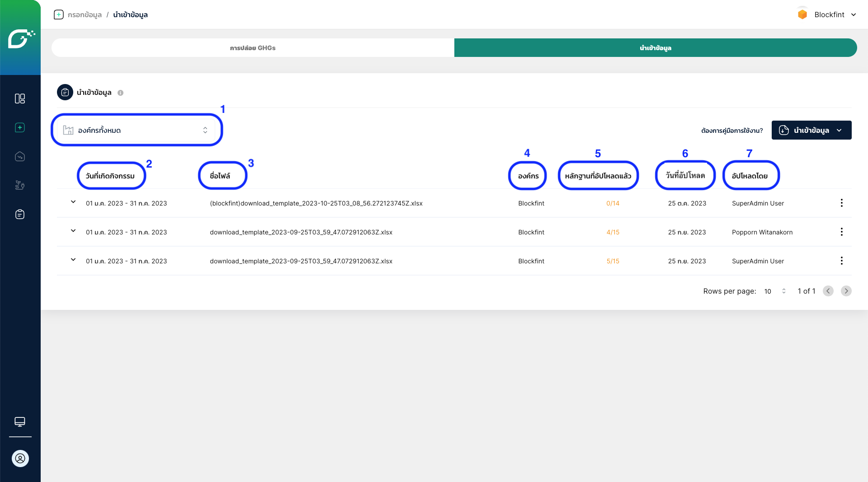Click the dark นำเข้าข้อมูล import button

(811, 130)
